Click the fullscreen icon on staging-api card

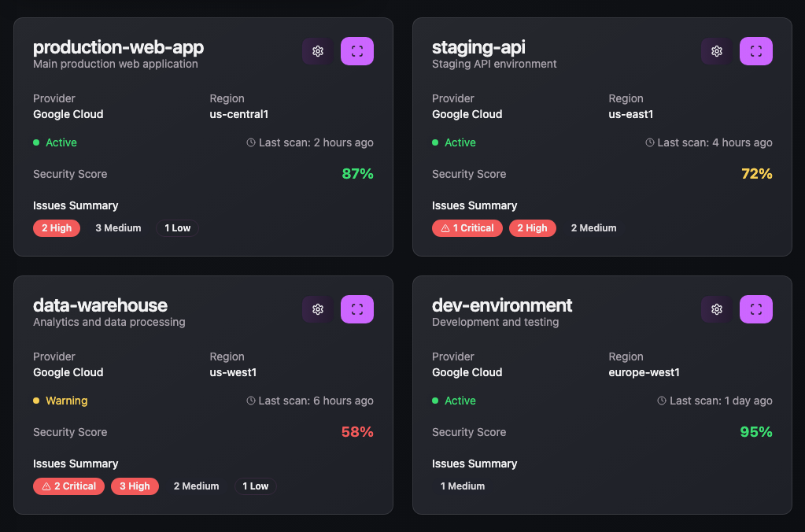[x=755, y=50]
